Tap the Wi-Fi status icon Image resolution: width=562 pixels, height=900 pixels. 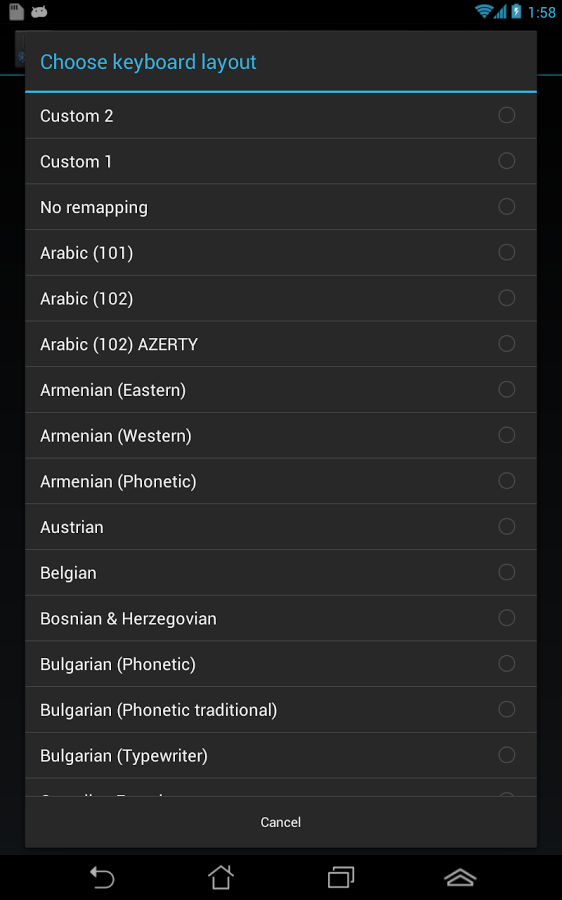(x=484, y=11)
